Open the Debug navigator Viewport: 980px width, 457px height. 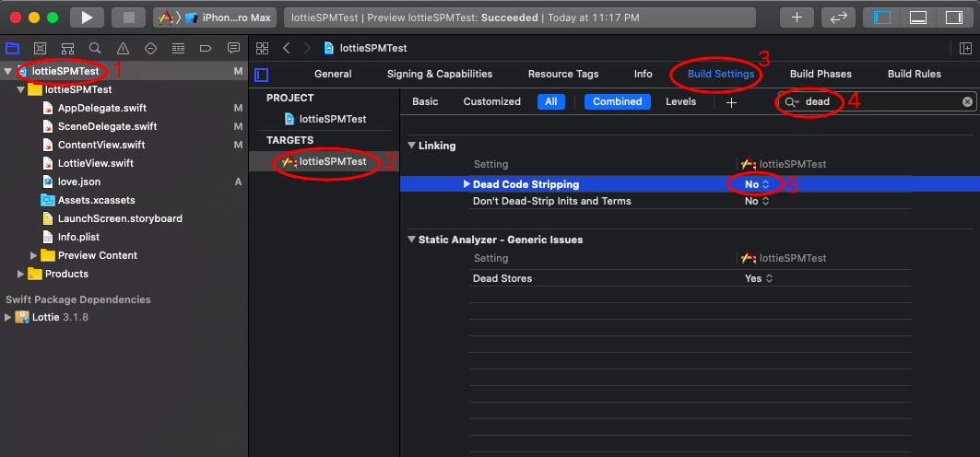click(x=178, y=48)
